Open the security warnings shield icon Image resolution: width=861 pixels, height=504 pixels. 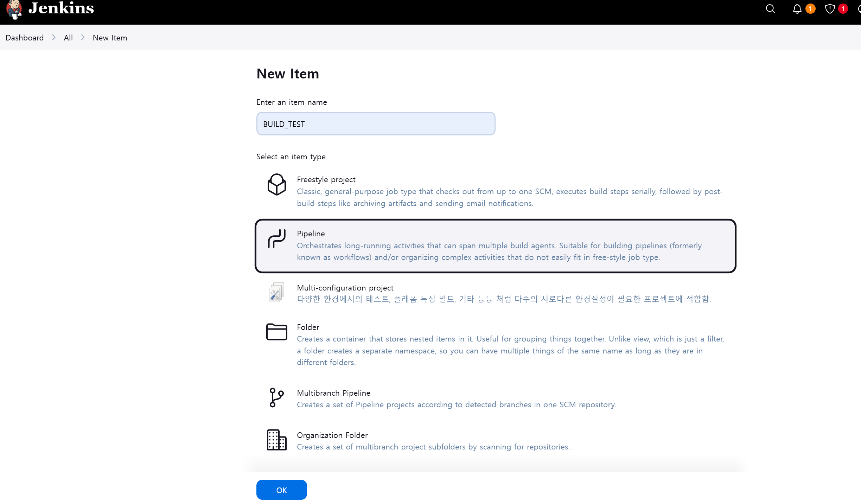coord(830,9)
